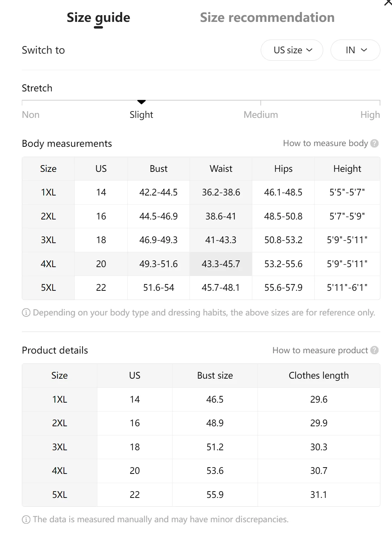Select the 4XL row waist cell
The image size is (392, 536).
[221, 264]
